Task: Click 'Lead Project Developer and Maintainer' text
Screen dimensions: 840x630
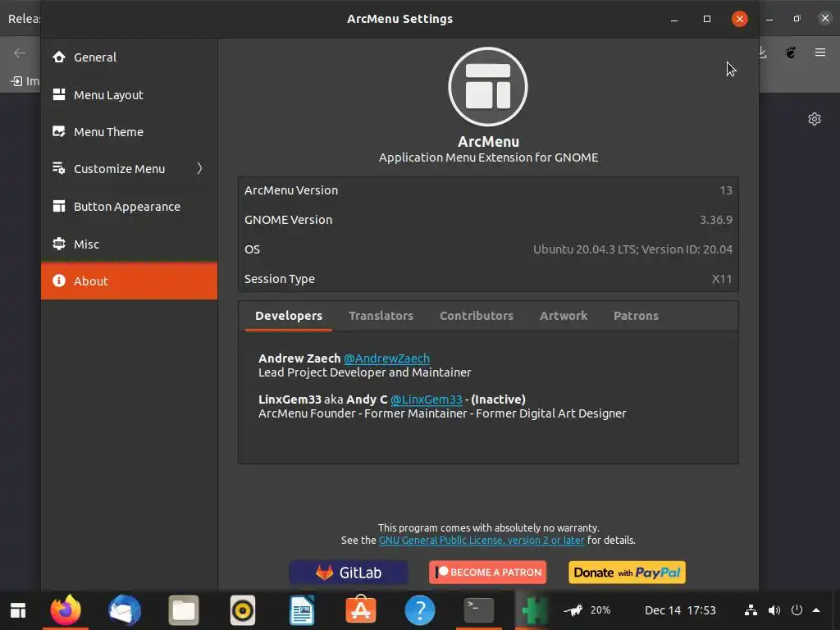Action: pyautogui.click(x=365, y=372)
